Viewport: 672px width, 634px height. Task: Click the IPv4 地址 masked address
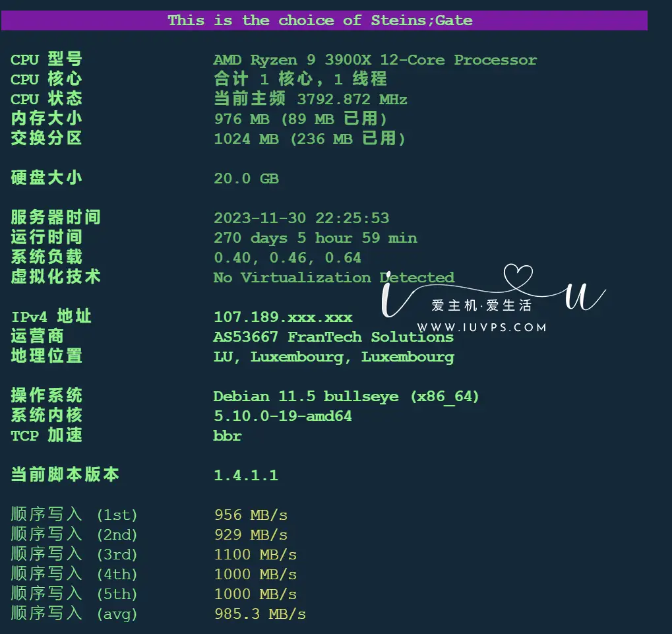pyautogui.click(x=283, y=317)
